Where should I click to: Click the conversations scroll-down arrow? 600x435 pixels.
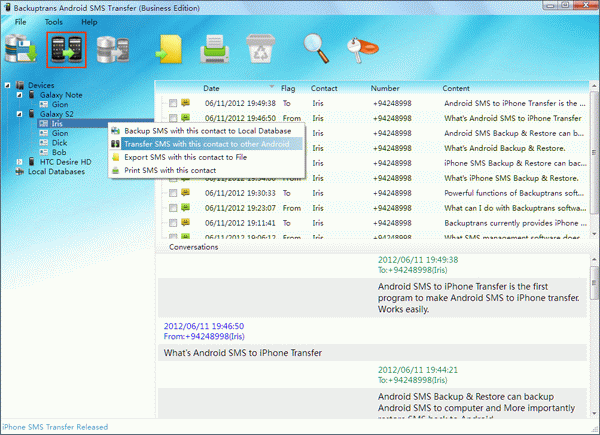[594, 413]
